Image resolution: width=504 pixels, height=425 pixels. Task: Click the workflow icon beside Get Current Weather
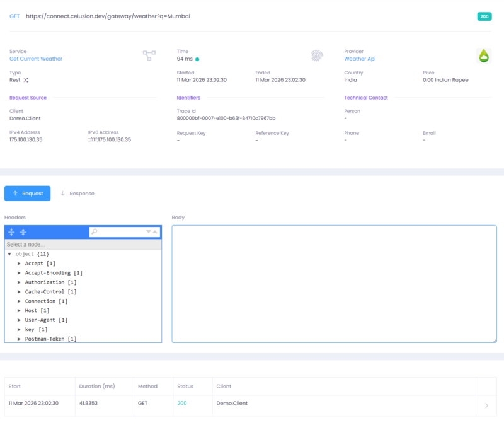point(149,55)
